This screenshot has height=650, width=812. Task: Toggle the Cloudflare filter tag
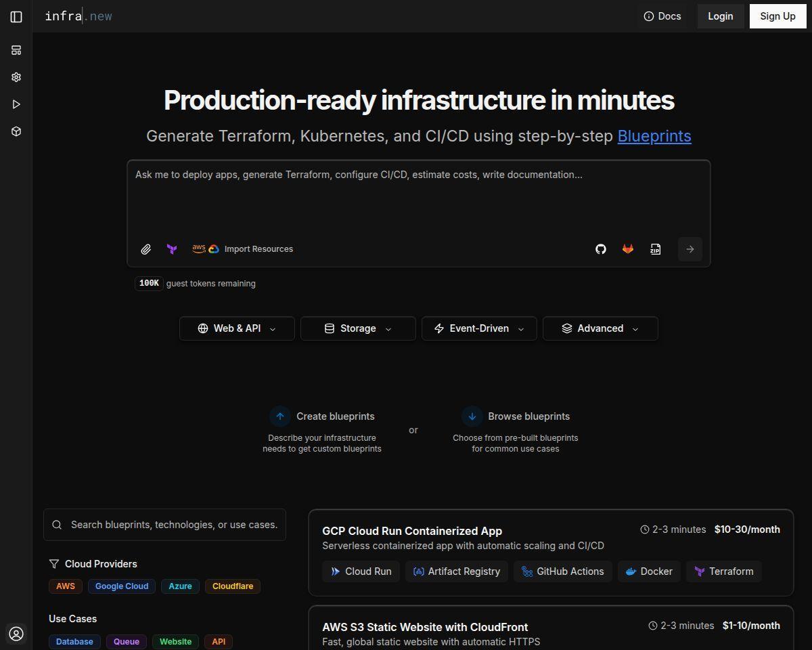[233, 586]
